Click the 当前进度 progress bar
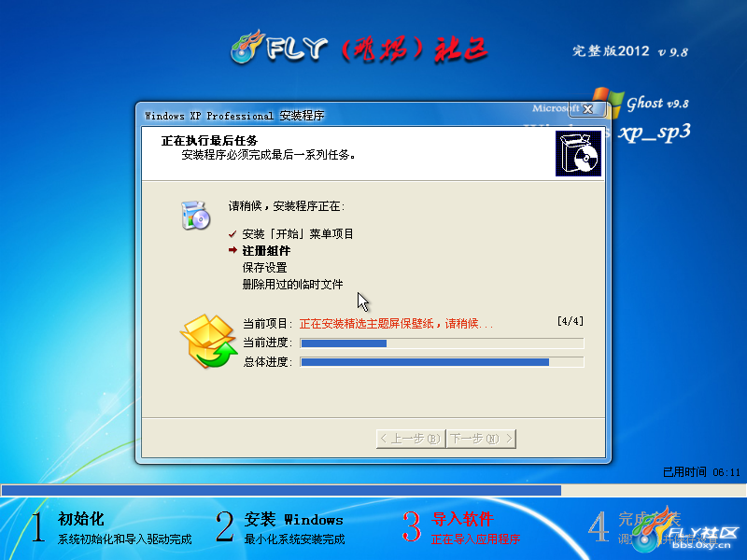Viewport: 747px width, 560px height. pyautogui.click(x=442, y=343)
